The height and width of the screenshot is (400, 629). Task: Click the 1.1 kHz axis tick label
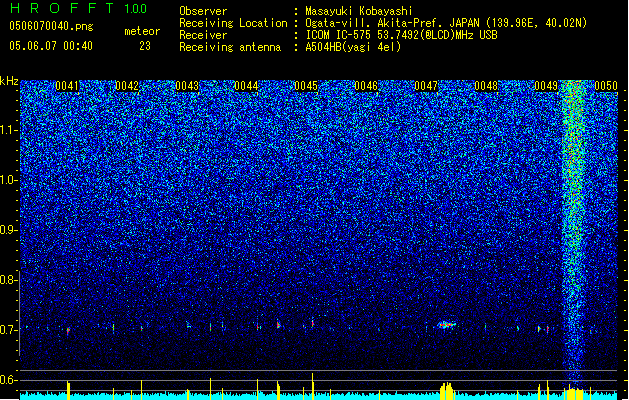(9, 130)
